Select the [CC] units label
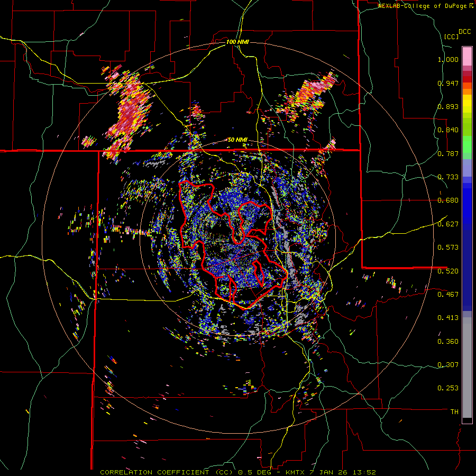 451,37
